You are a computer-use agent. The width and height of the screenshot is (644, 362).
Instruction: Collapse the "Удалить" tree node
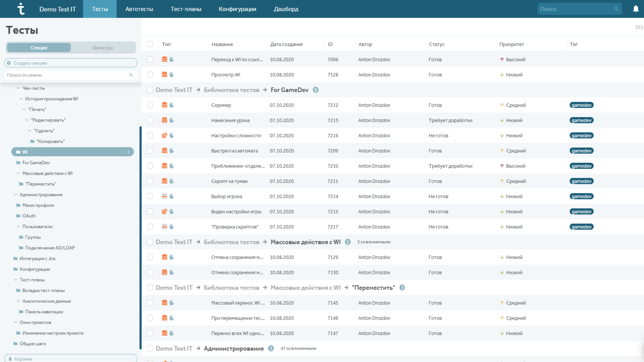click(30, 131)
